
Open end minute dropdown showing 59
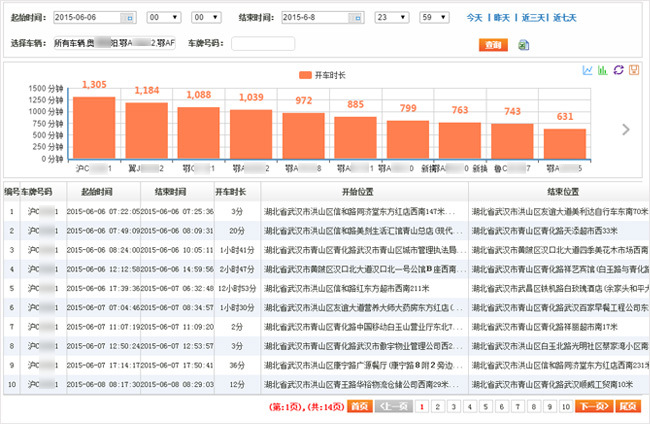[434, 17]
